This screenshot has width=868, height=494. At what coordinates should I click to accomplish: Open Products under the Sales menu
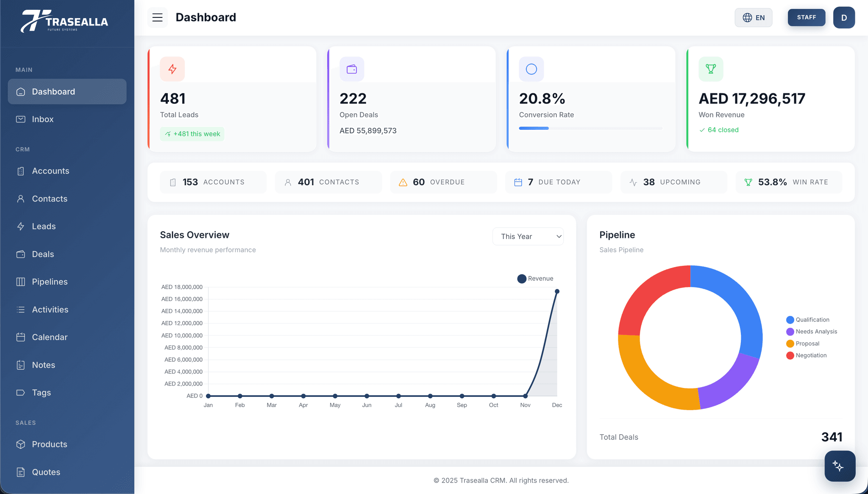coord(21,444)
